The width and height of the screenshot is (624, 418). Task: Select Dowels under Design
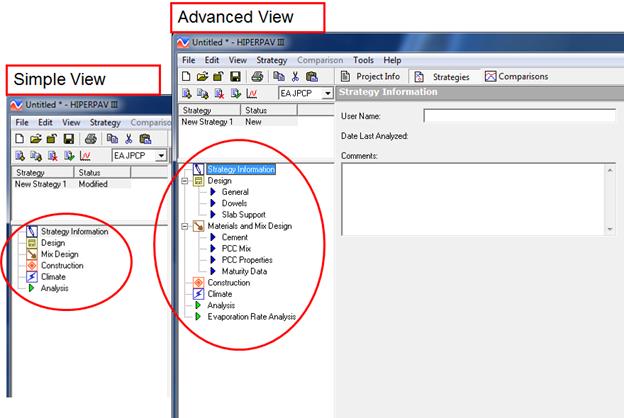pos(234,203)
